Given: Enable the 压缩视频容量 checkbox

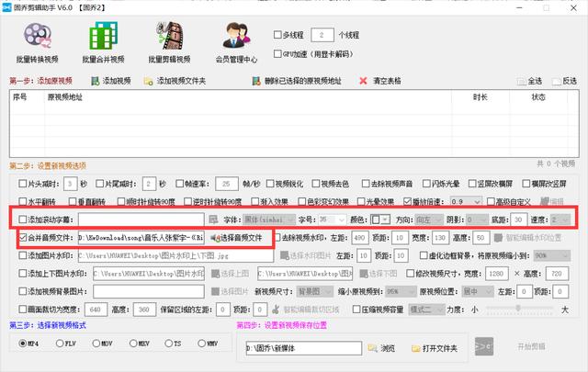Looking at the screenshot, I should [x=356, y=310].
